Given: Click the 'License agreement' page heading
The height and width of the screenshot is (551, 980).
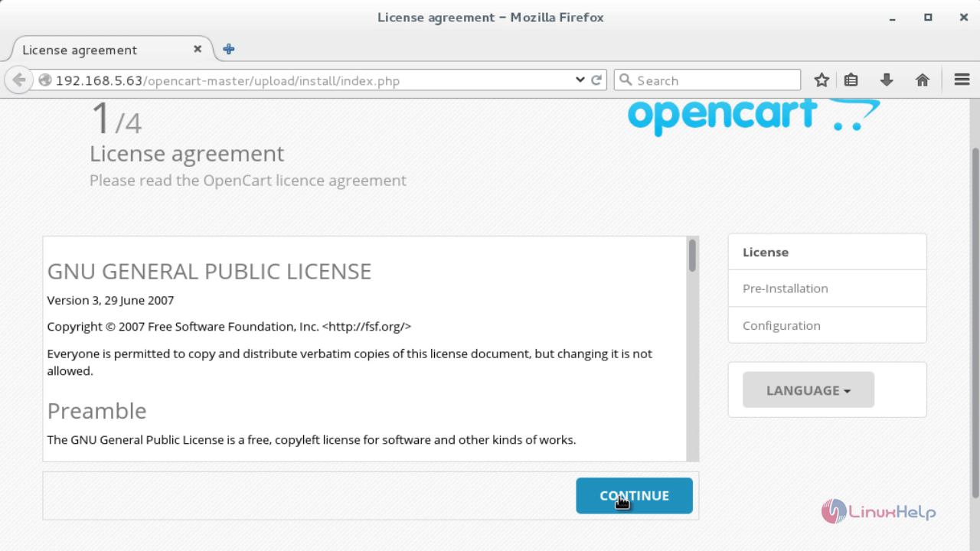Looking at the screenshot, I should (187, 154).
